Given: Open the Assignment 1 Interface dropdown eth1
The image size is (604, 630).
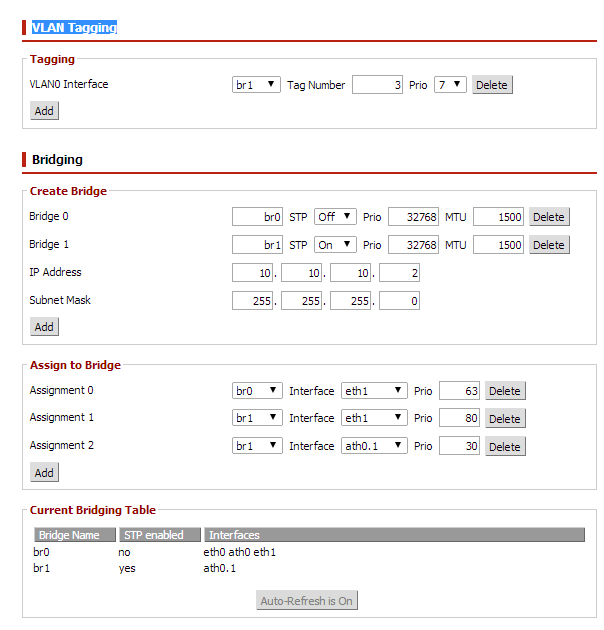Looking at the screenshot, I should click(x=374, y=418).
